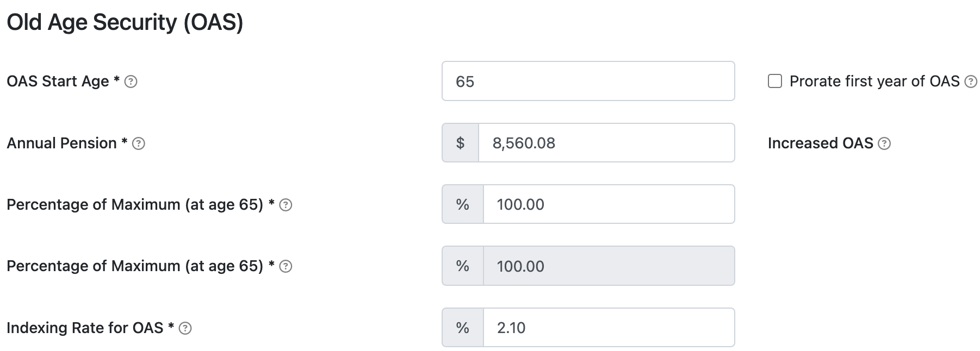Click help icon next to Prorate first year
The height and width of the screenshot is (351, 980).
[x=970, y=82]
